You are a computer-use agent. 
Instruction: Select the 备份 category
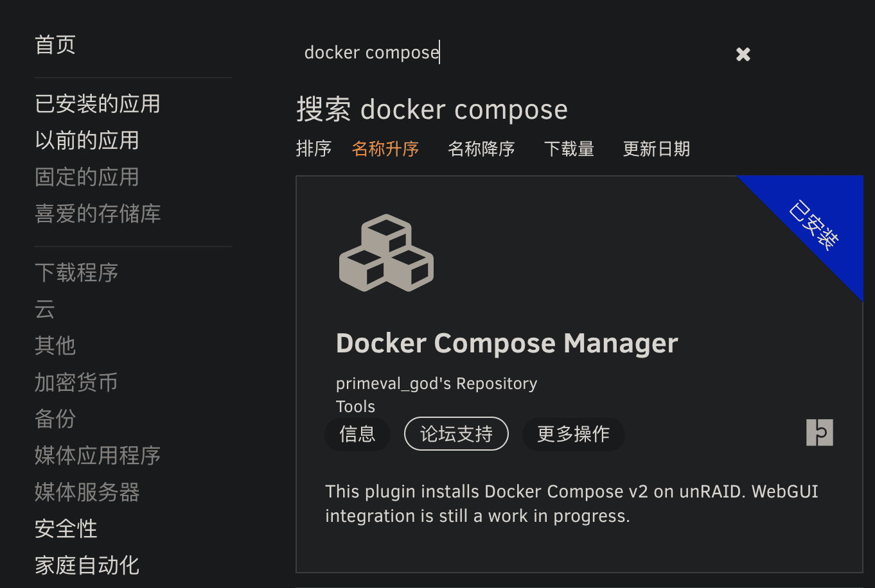pos(55,419)
